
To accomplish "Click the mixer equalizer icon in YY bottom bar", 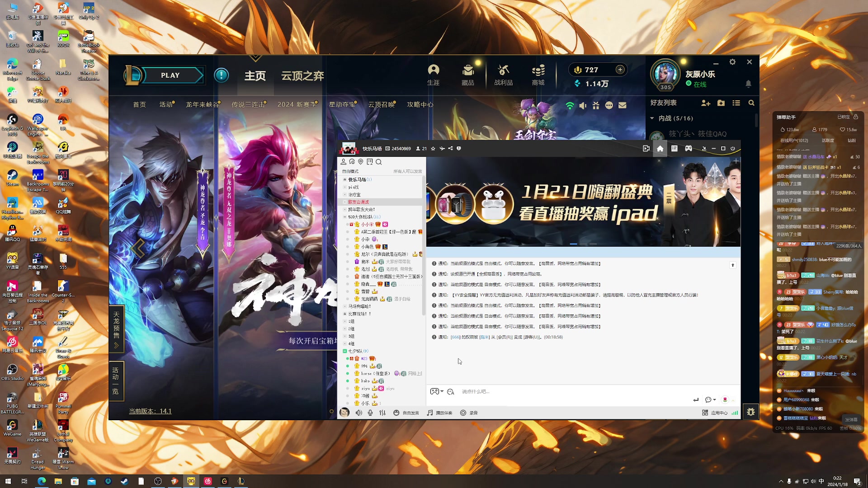I will 382,413.
